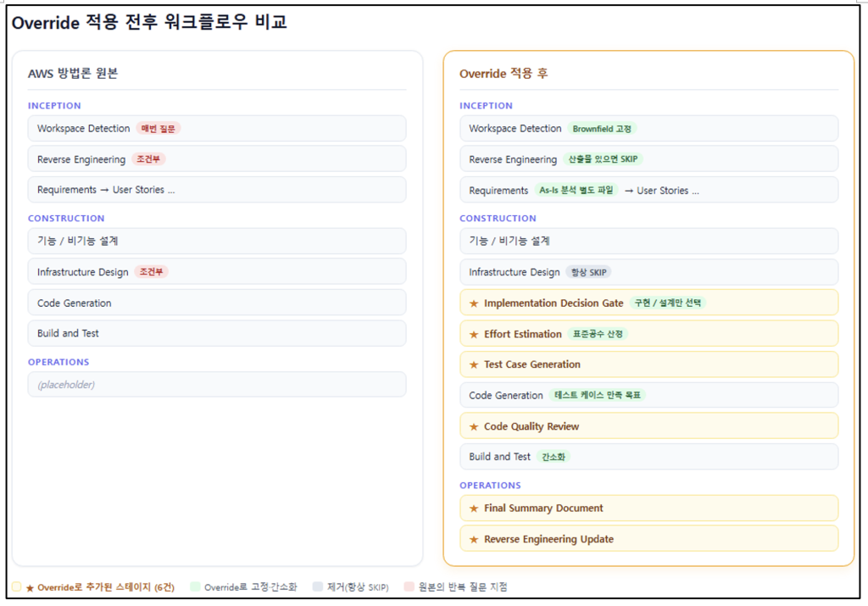Click the '표준공수 산정' badge
This screenshot has height=606, width=868.
598,334
